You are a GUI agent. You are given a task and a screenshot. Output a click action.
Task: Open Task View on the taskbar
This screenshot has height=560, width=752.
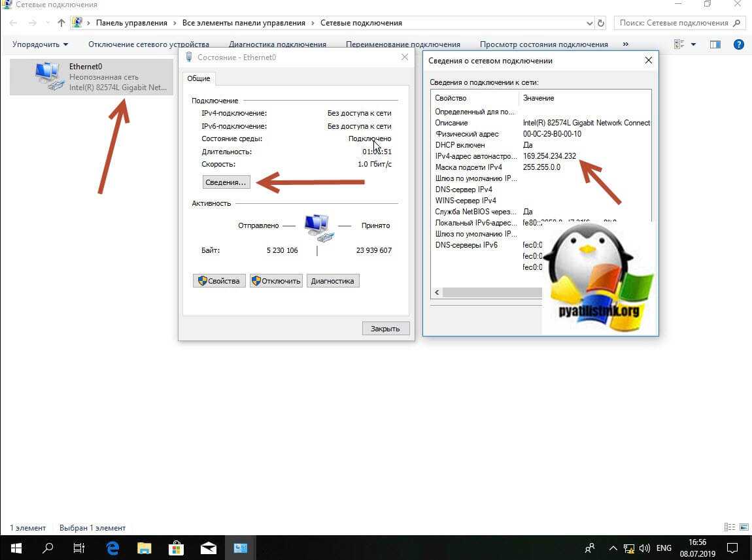tap(79, 548)
